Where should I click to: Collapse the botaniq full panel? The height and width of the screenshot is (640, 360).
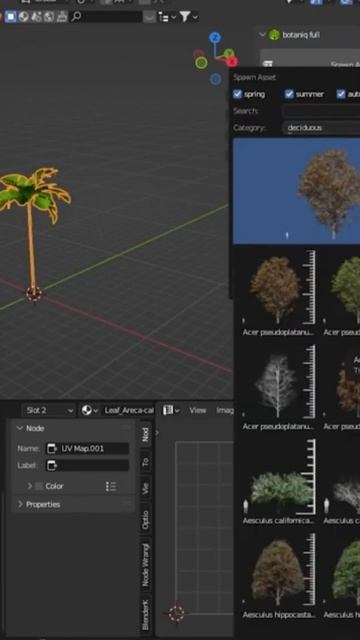(x=262, y=35)
